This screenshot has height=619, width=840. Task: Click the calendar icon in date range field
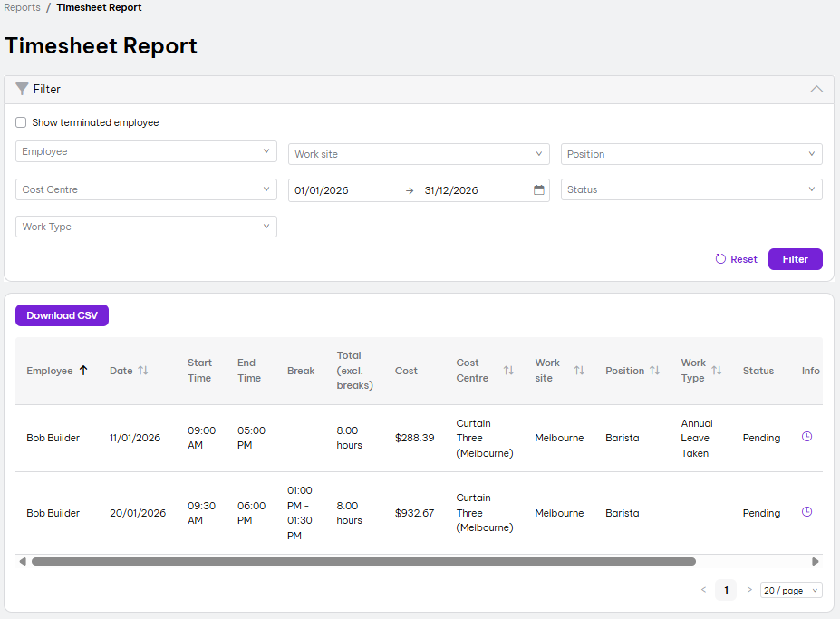pos(538,190)
